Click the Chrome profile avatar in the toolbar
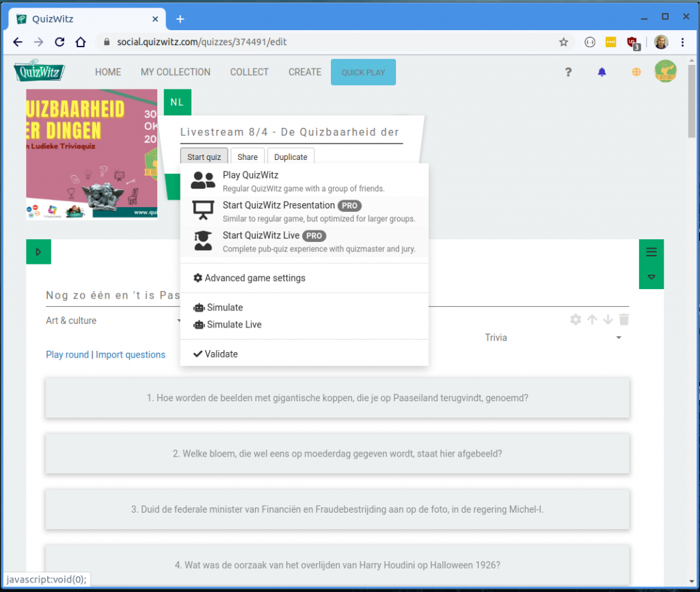The width and height of the screenshot is (700, 592). (661, 42)
